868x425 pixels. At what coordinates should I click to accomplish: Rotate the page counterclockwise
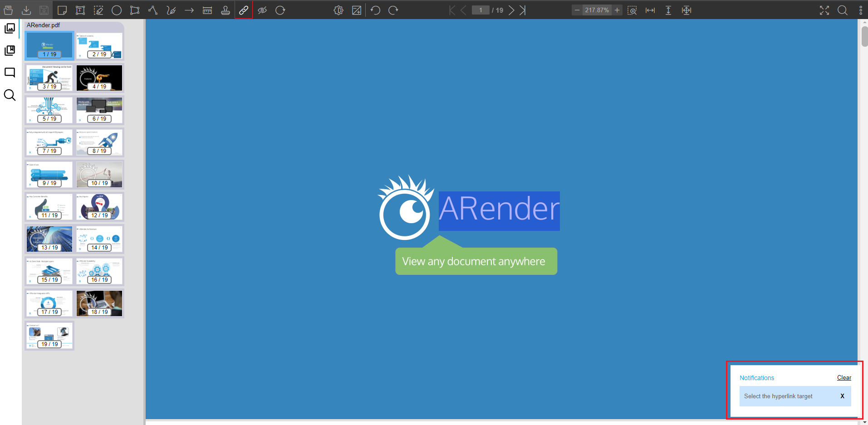375,10
